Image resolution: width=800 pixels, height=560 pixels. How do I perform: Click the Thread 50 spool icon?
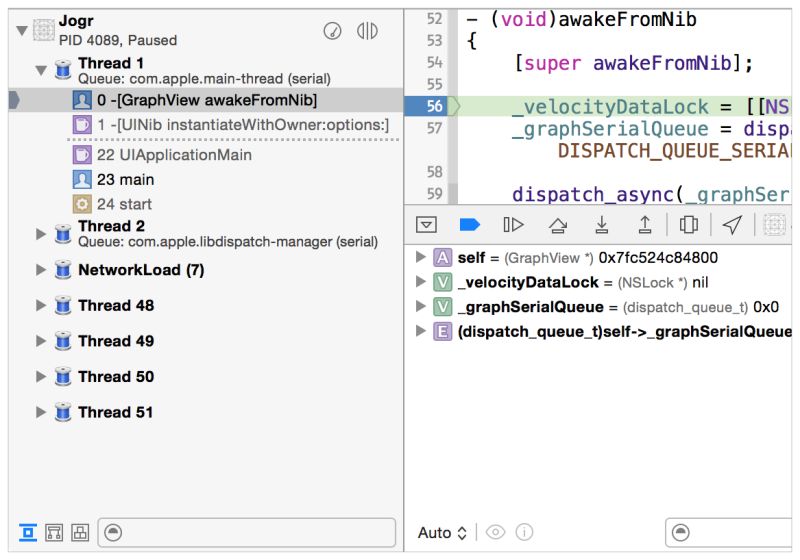coord(63,376)
